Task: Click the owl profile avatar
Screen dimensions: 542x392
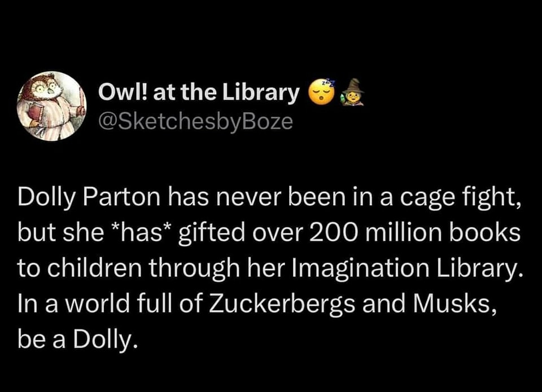Action: point(51,105)
